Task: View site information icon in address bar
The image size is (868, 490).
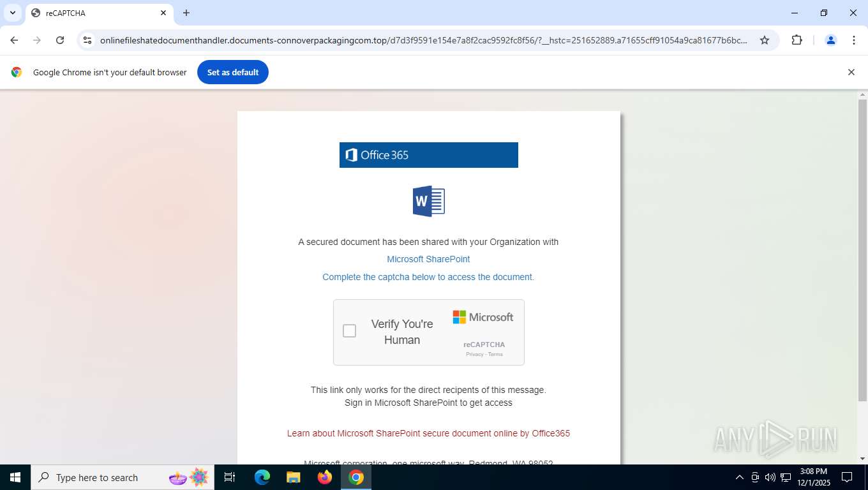Action: (88, 40)
